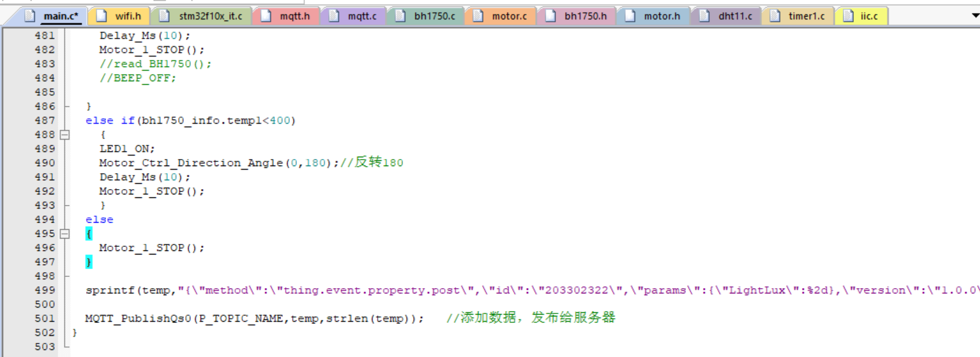Click the file icon on bh1750.h tab
This screenshot has width=980, height=357.
(x=550, y=16)
